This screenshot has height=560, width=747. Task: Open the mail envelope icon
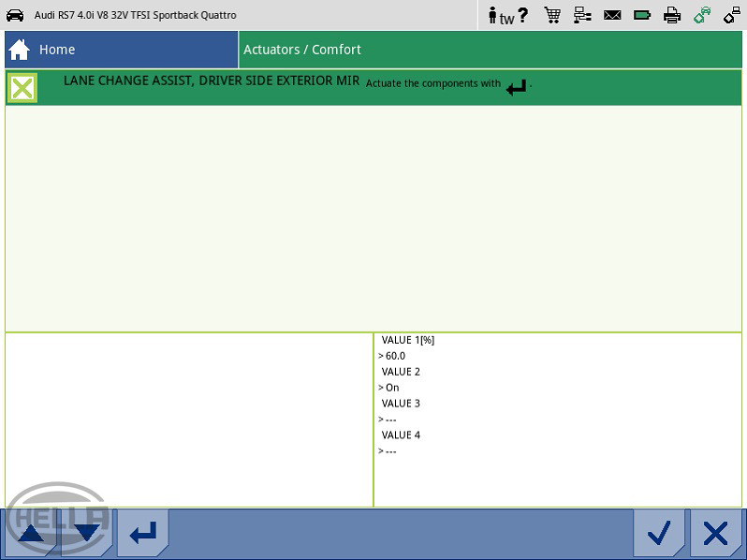[x=612, y=15]
